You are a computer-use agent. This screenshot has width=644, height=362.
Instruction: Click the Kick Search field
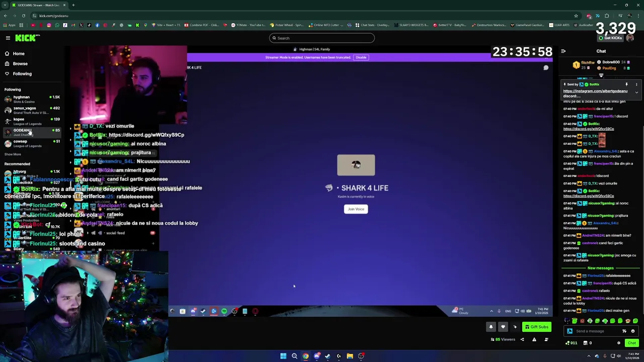pos(322,38)
